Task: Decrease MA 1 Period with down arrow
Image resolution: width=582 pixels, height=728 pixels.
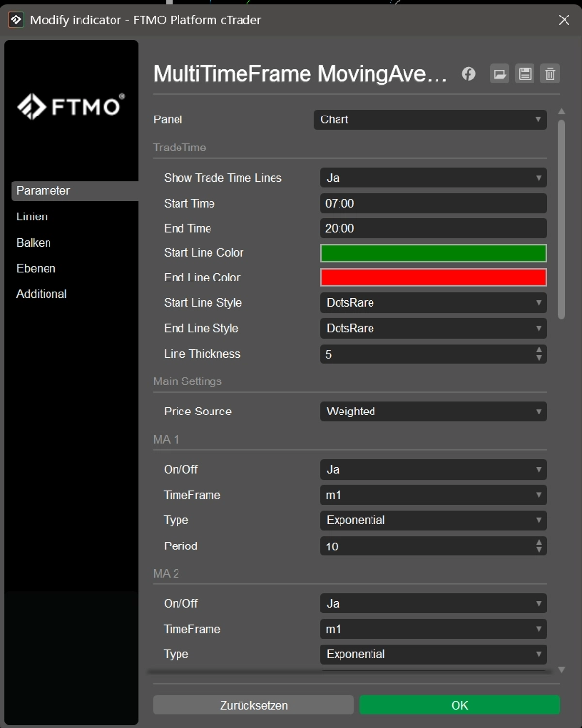Action: 539,550
